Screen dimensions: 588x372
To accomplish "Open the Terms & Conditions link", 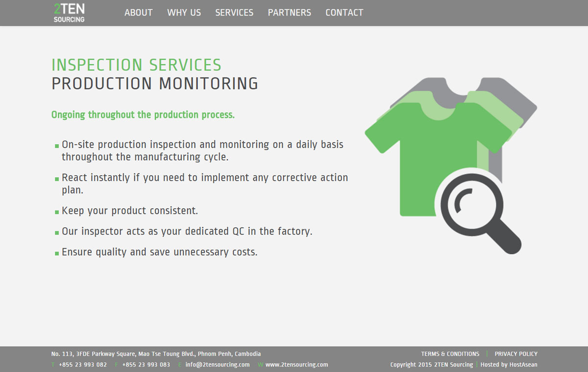I will (x=450, y=354).
